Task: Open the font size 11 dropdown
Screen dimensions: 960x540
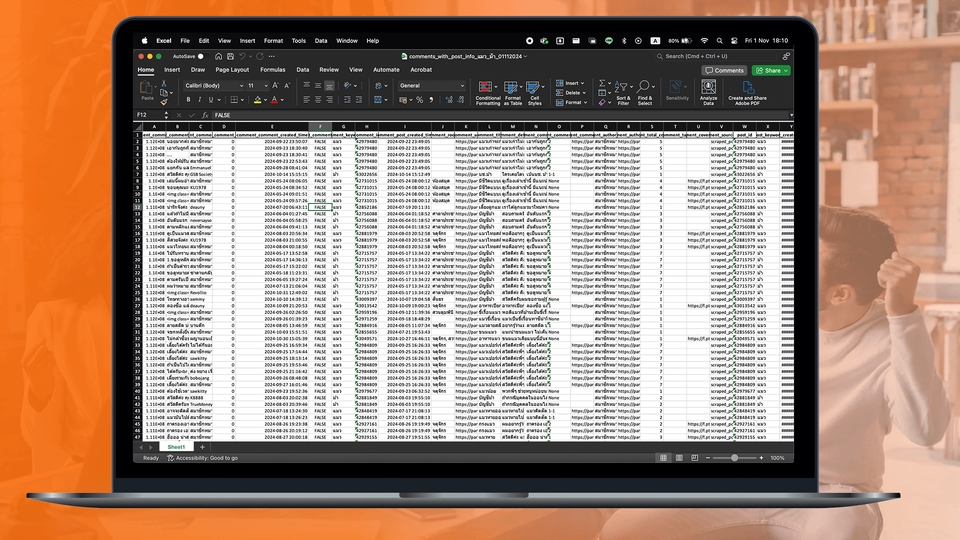Action: (257, 86)
